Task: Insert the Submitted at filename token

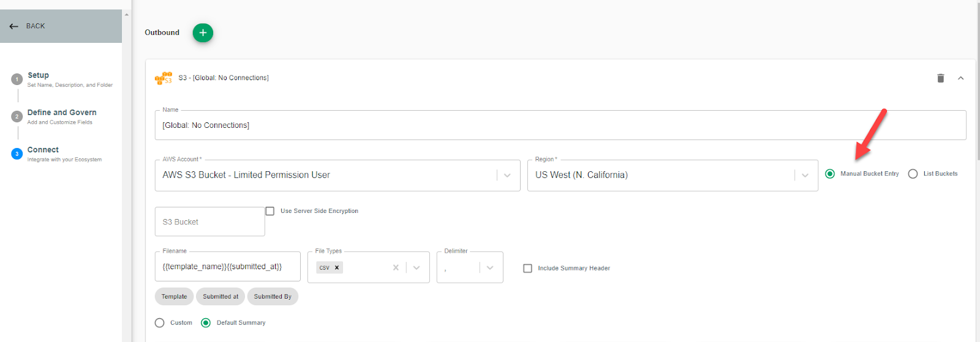Action: 221,297
